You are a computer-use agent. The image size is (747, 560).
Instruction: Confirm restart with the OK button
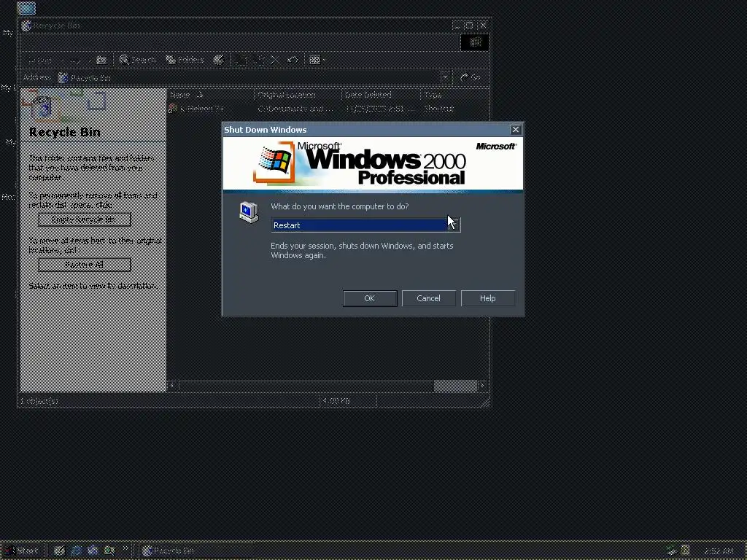click(370, 298)
